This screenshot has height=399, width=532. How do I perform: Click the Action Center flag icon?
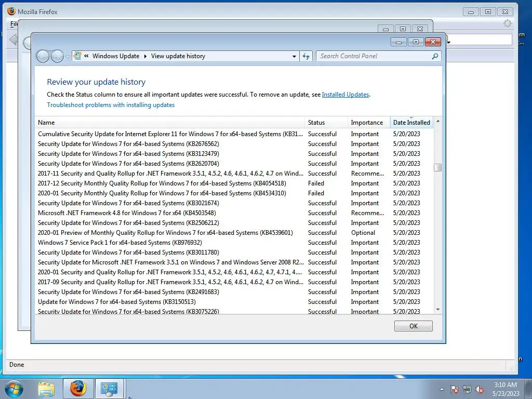[454, 389]
